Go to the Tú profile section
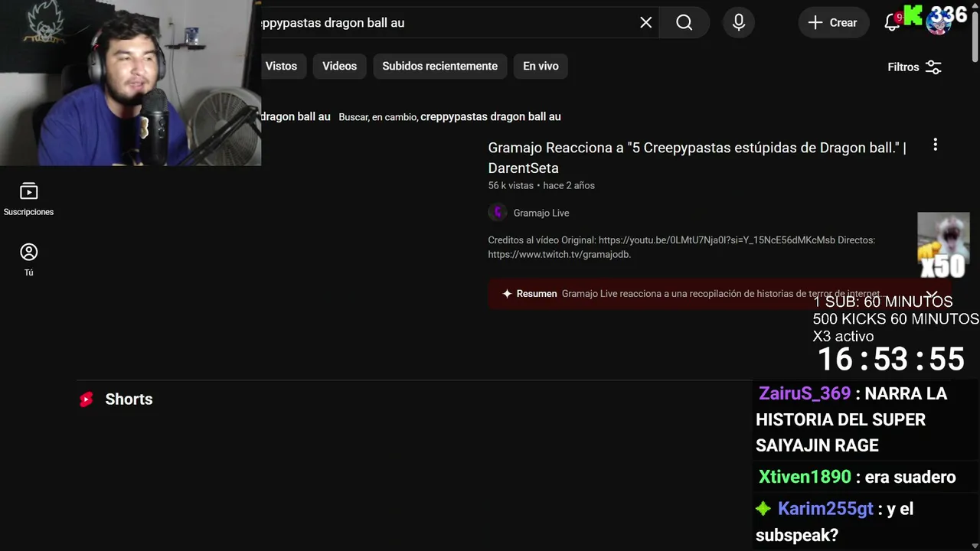Screen dimensions: 980x551 coord(29,259)
